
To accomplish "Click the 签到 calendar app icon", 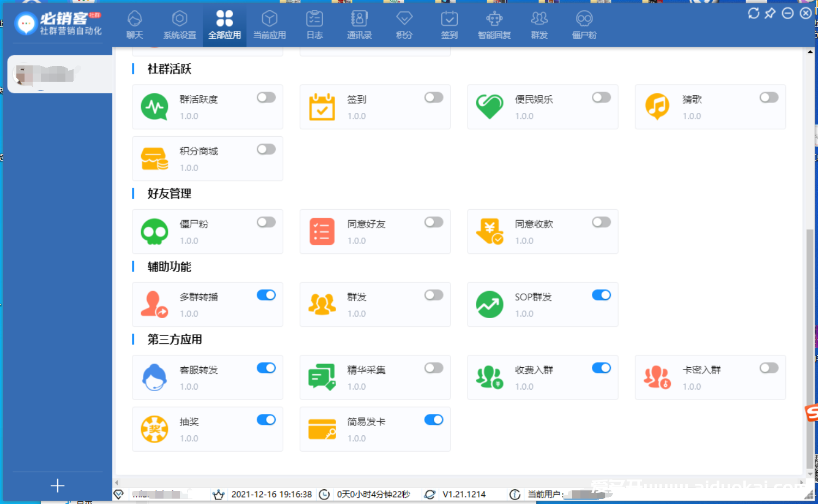I will click(322, 107).
